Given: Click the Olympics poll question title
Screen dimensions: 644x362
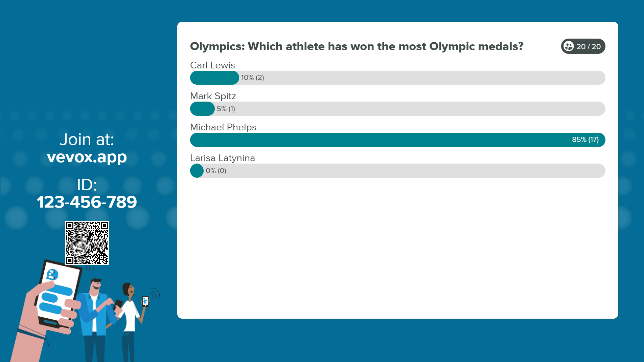Looking at the screenshot, I should click(x=356, y=46).
